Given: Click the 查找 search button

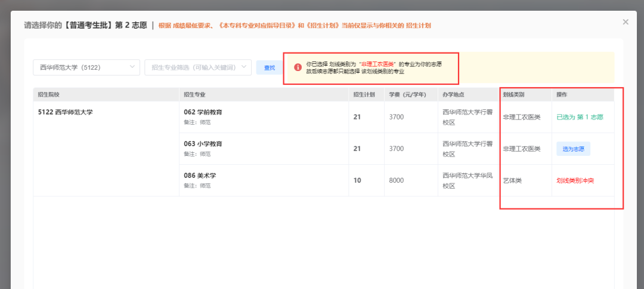Looking at the screenshot, I should [x=270, y=67].
